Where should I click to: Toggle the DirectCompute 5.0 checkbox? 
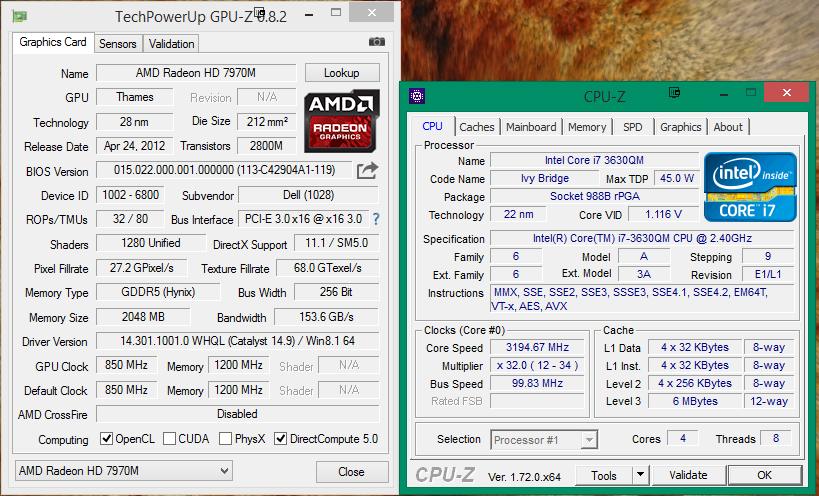click(280, 439)
